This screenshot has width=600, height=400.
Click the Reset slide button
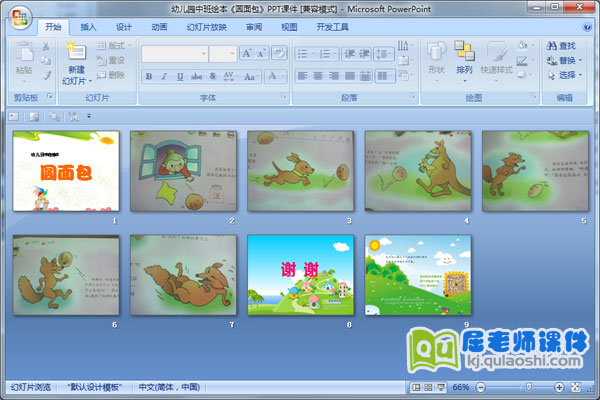[111, 60]
